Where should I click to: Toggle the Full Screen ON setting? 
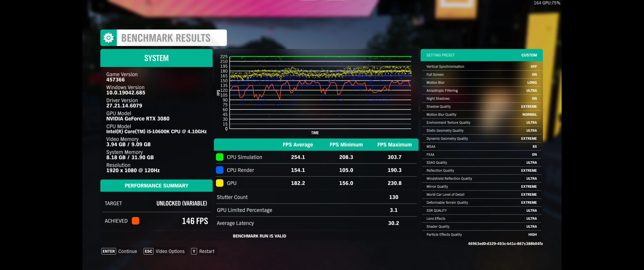(x=482, y=74)
